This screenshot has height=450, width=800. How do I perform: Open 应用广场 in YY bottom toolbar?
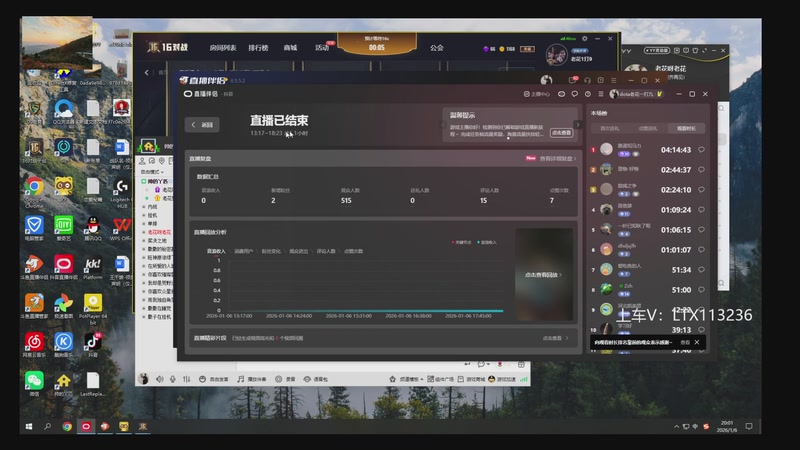tap(440, 379)
